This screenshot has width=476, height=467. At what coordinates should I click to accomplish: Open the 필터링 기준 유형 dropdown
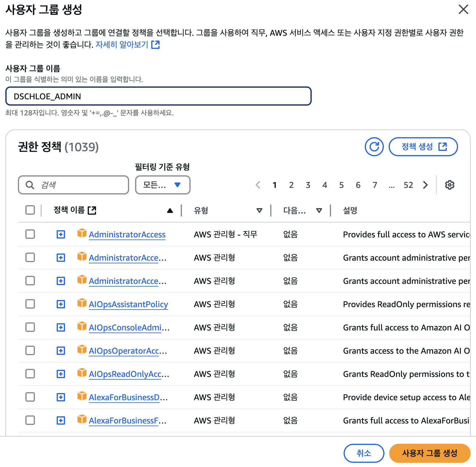pos(163,185)
